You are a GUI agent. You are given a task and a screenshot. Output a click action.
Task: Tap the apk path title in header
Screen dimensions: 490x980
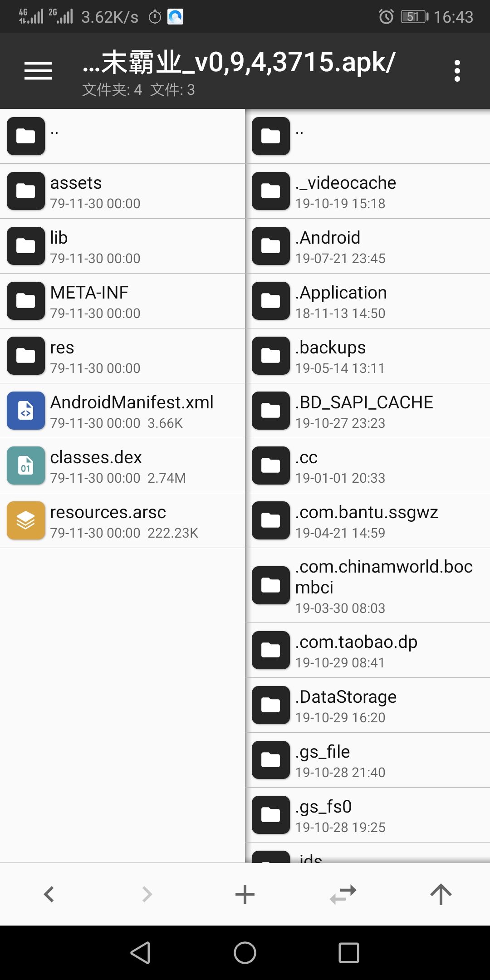click(239, 64)
